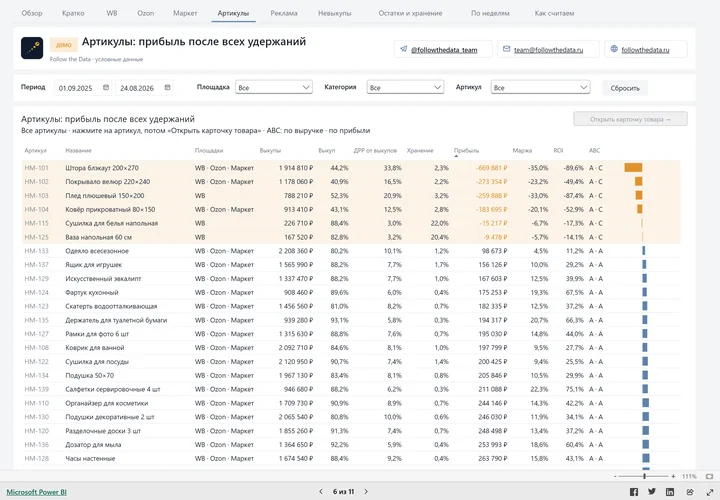Click the ДЕМО badge
This screenshot has height=500, width=720.
coord(64,45)
